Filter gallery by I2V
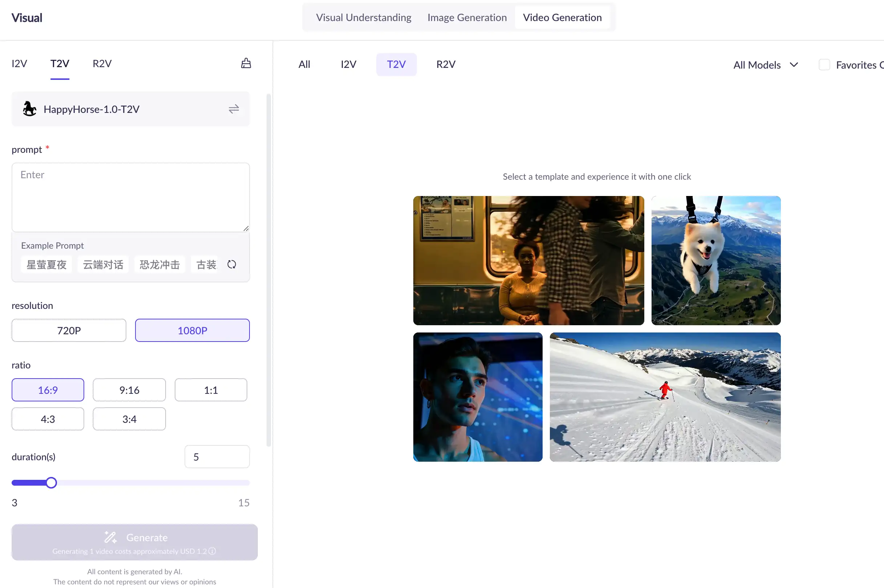The image size is (884, 588). (349, 65)
